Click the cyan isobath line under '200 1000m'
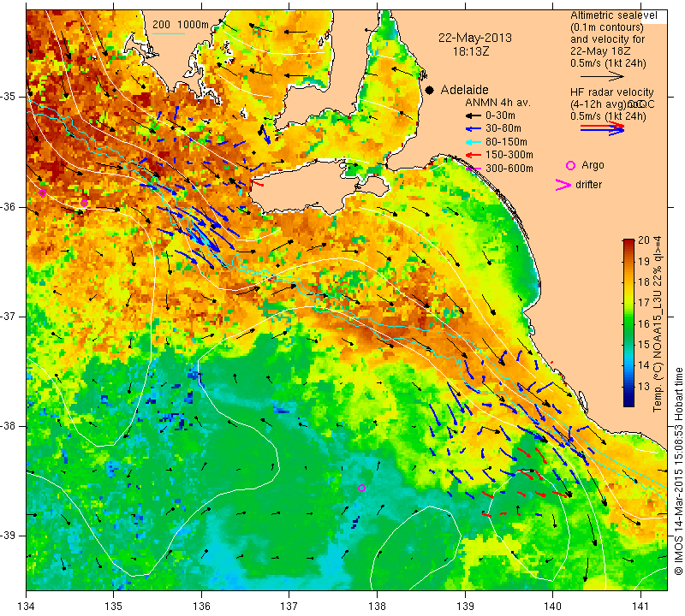The image size is (685, 616). tap(168, 33)
